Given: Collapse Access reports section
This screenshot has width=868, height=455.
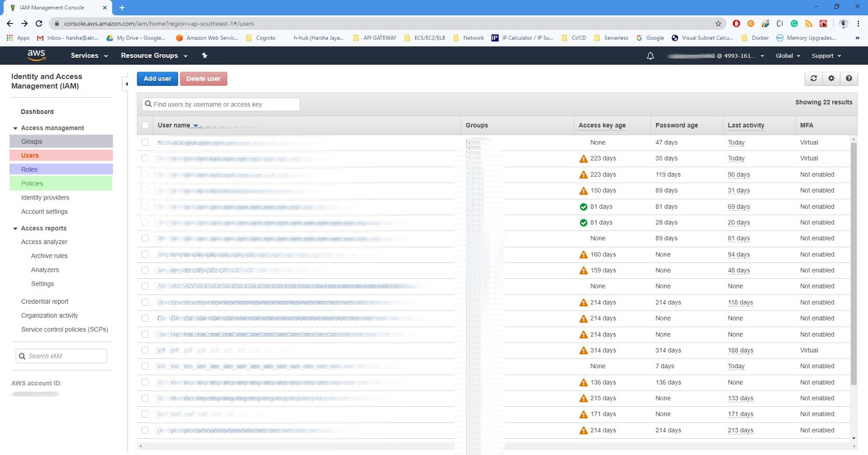Looking at the screenshot, I should tap(15, 228).
